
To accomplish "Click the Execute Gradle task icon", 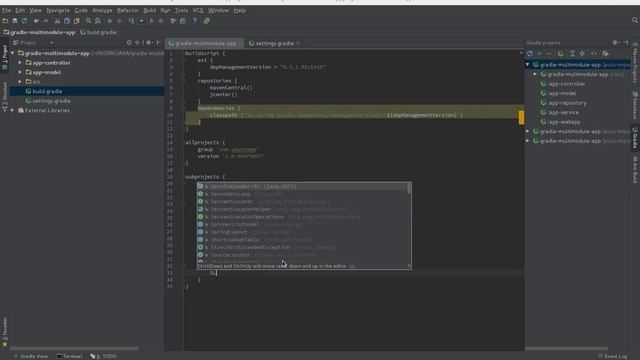I will 561,53.
